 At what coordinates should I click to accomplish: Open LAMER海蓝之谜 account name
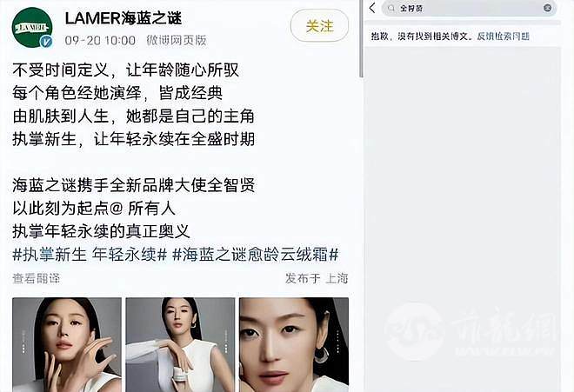pyautogui.click(x=123, y=18)
